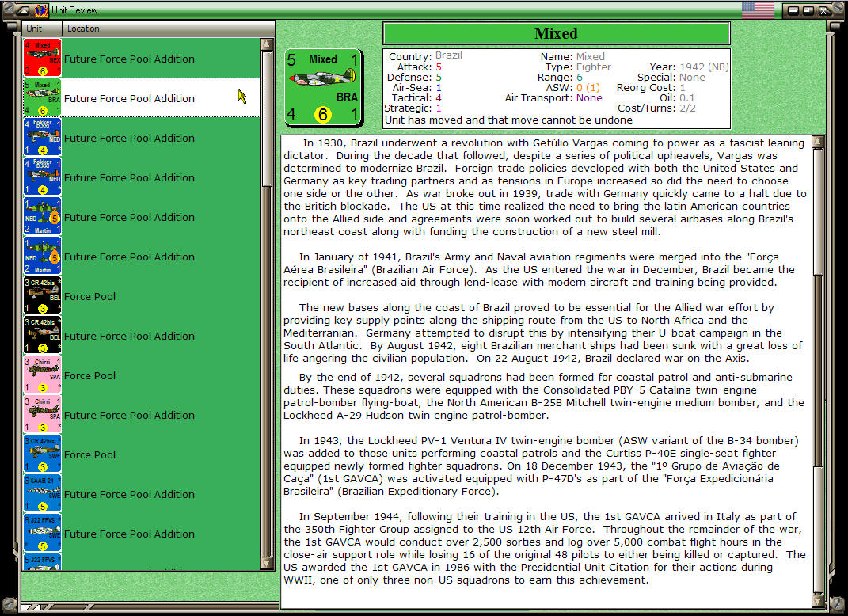Select the 6 J22 FFVS SWE counter
This screenshot has width=848, height=616.
(42, 533)
